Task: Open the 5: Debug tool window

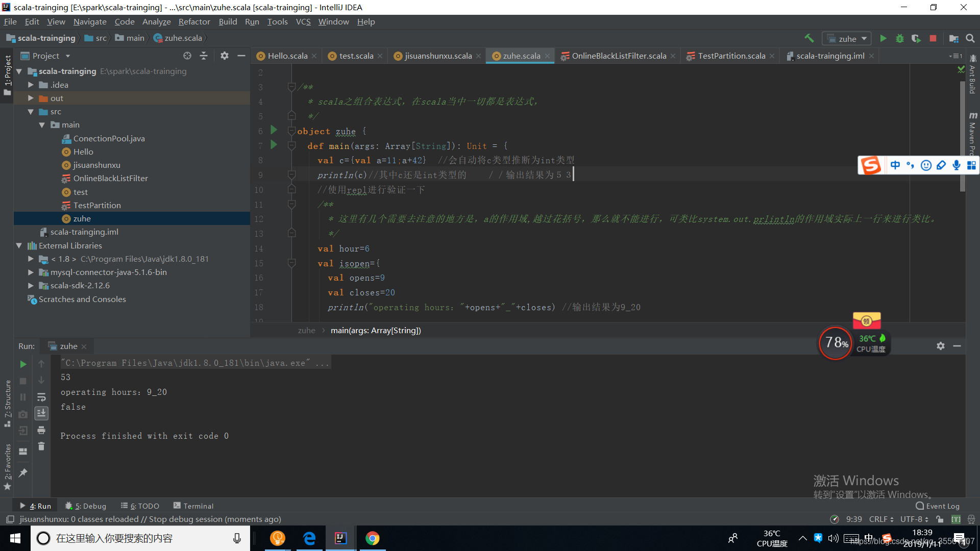Action: click(x=86, y=506)
